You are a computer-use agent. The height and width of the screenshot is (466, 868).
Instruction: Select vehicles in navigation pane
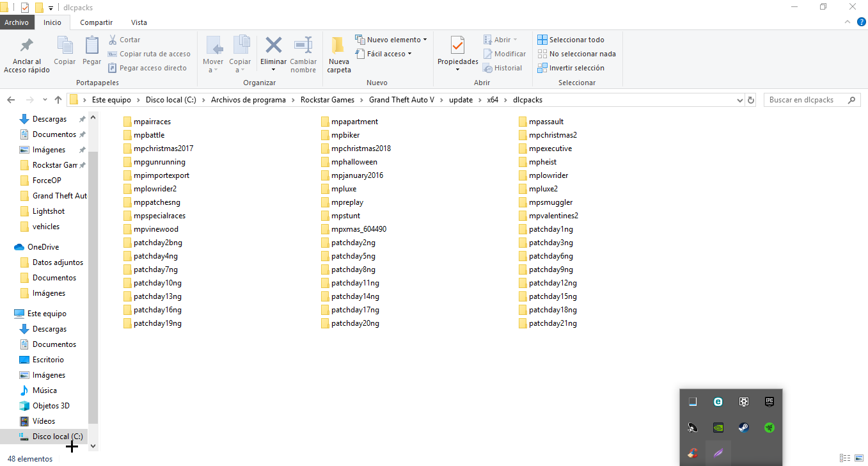(46, 227)
